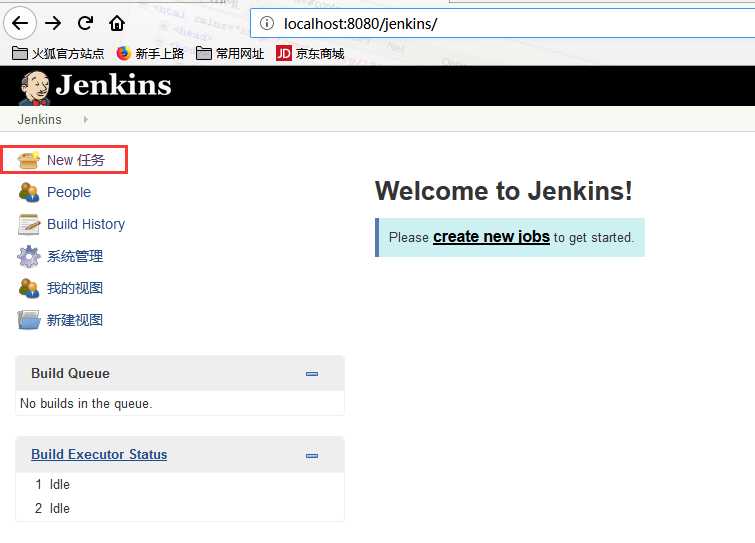Open the 新手上路 bookmark
The image size is (755, 543).
point(150,53)
